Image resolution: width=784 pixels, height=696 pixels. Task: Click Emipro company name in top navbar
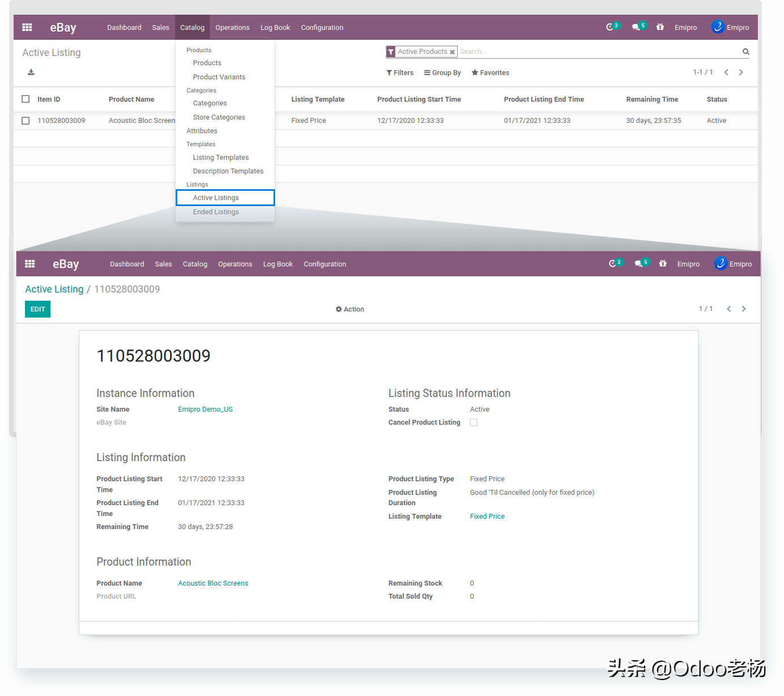tap(685, 27)
